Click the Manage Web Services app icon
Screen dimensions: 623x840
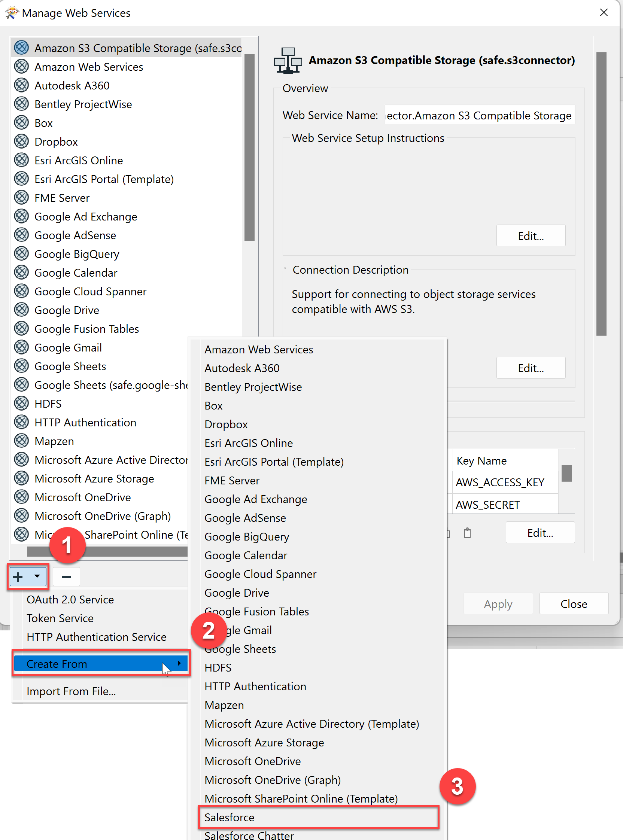pyautogui.click(x=11, y=12)
